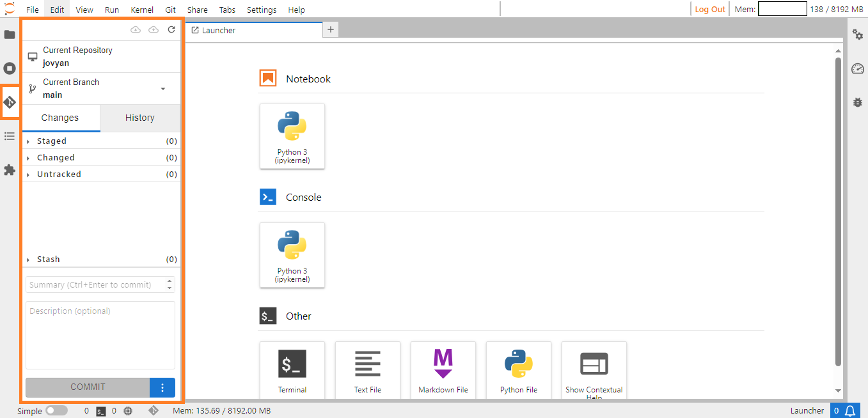Toggle Simple interface mode switch
Screen dimensions: 868x418
tap(56, 411)
